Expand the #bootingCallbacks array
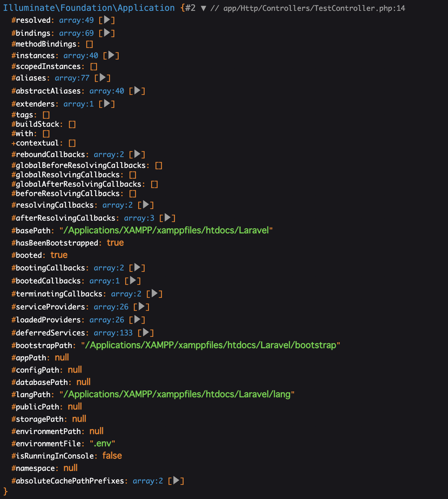The image size is (448, 499). [x=137, y=268]
